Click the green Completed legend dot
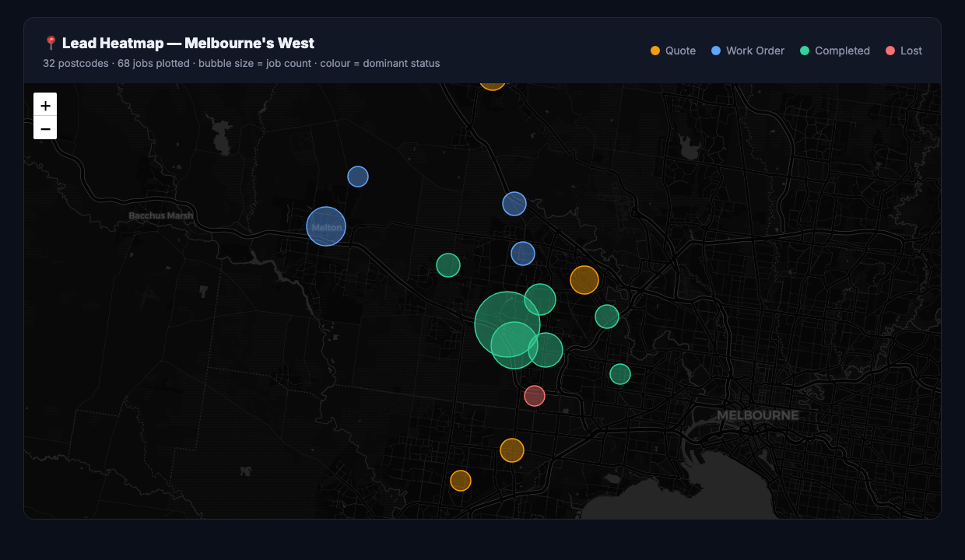 click(x=805, y=51)
